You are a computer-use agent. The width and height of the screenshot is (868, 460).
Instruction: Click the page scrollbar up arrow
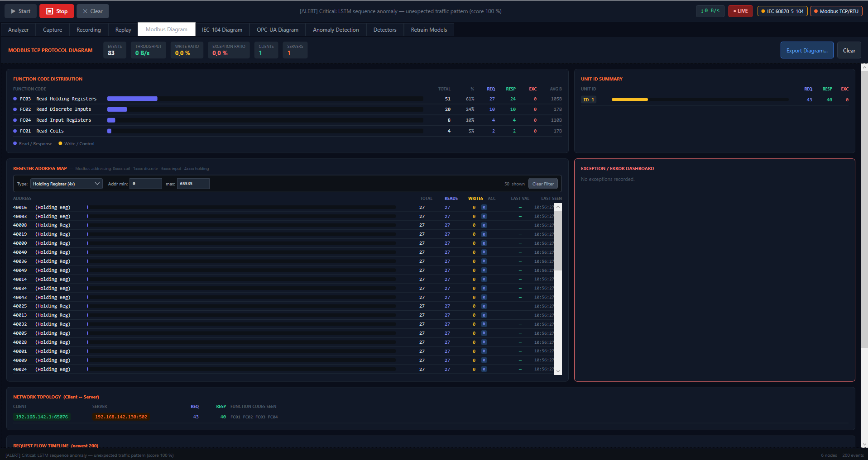click(864, 67)
